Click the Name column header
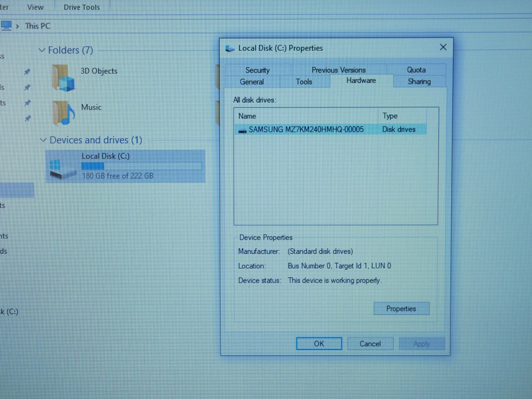The image size is (532, 399). tap(306, 116)
